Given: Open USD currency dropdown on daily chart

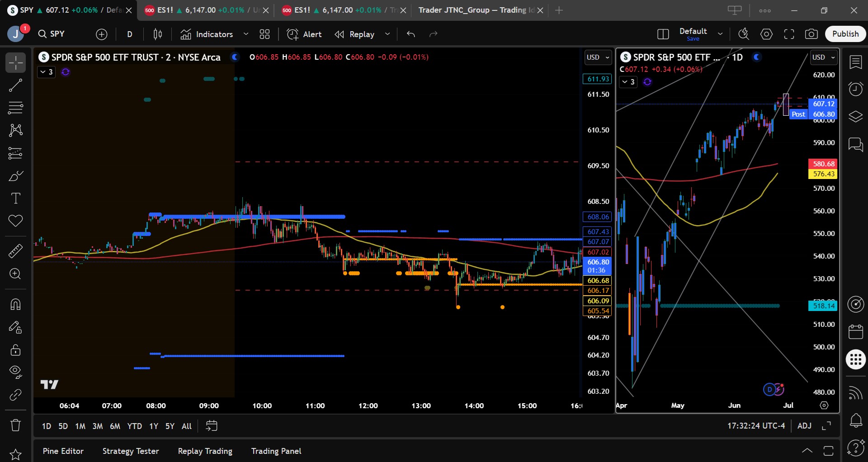Looking at the screenshot, I should (824, 57).
